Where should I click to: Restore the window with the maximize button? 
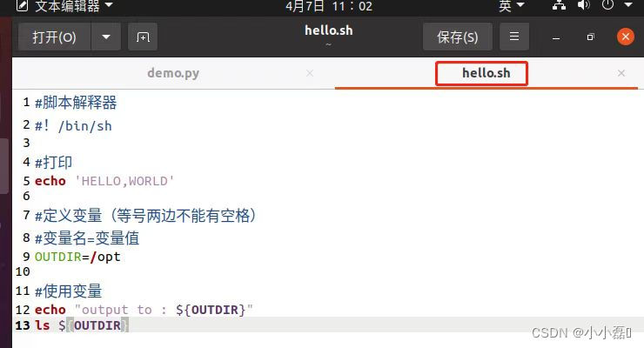click(x=590, y=37)
